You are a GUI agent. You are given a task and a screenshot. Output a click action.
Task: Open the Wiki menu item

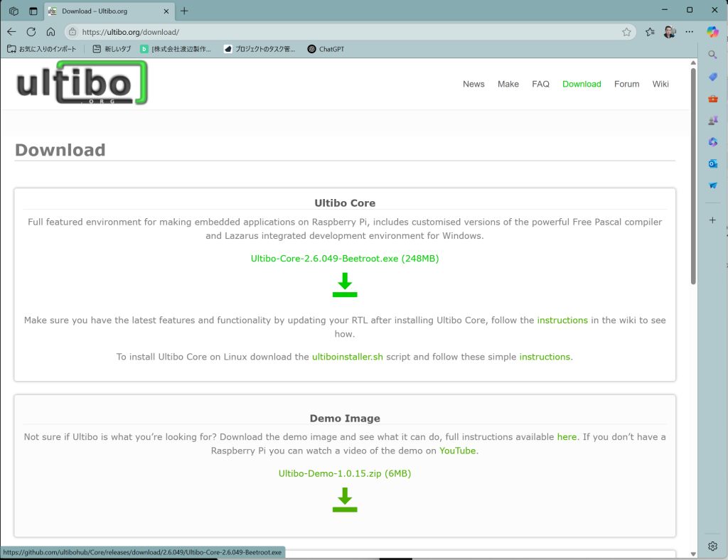[660, 84]
